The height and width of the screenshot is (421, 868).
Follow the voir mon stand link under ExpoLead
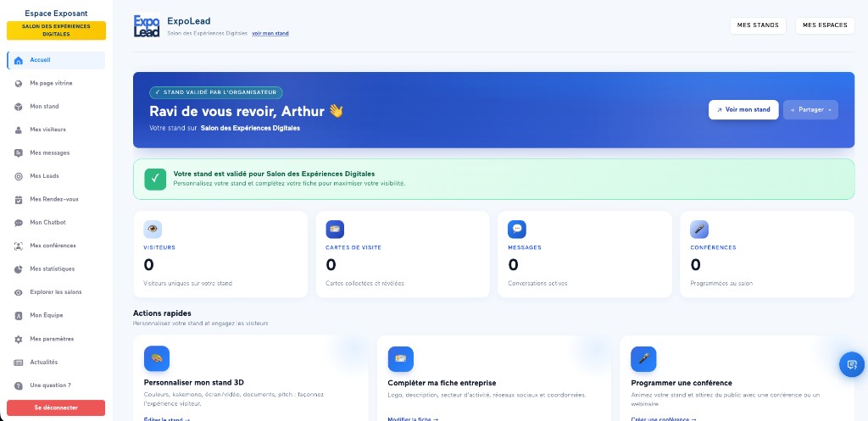click(270, 34)
